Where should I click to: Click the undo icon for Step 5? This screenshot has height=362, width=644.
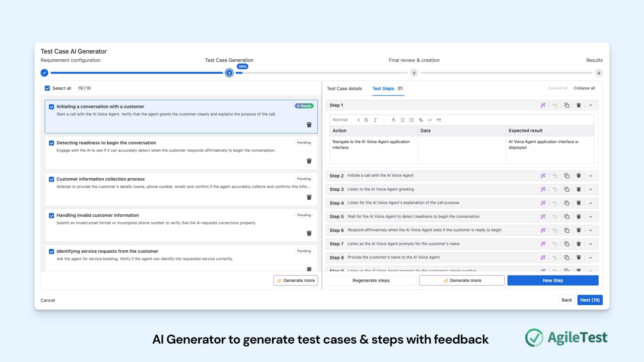(x=555, y=217)
